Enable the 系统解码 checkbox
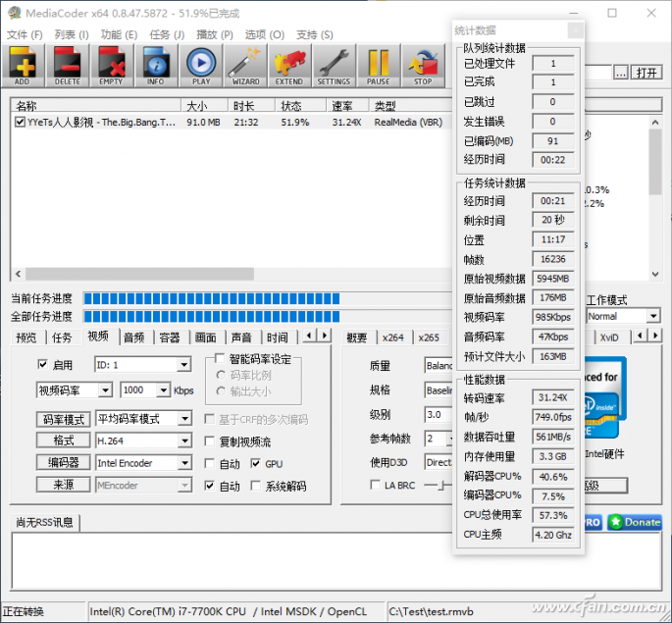 pyautogui.click(x=255, y=486)
